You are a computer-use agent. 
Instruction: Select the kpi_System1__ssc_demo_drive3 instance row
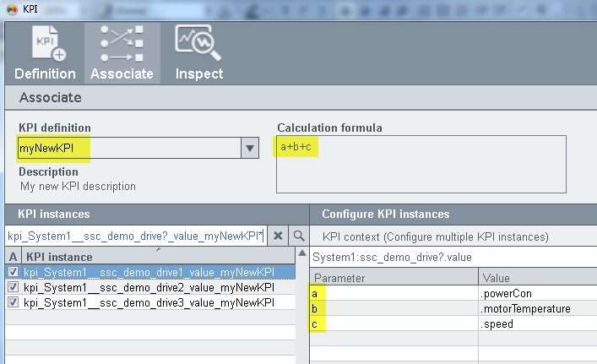click(149, 302)
